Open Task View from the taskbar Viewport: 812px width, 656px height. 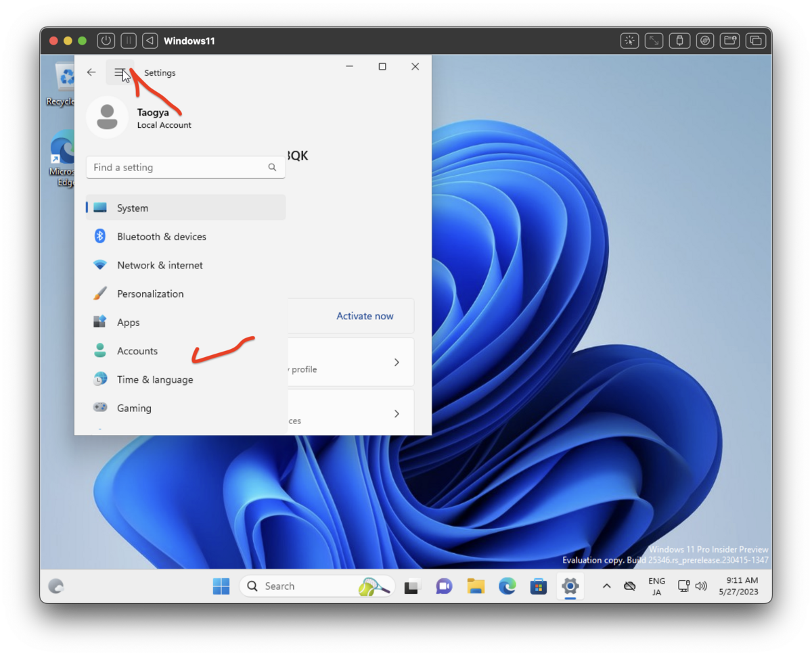tap(411, 586)
